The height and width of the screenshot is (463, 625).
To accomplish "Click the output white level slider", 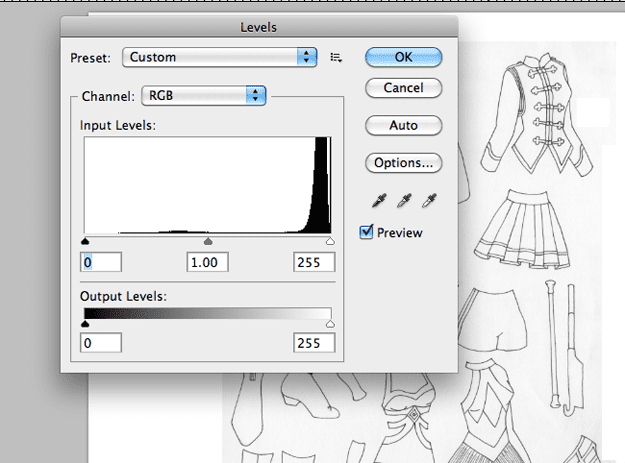I will click(330, 324).
